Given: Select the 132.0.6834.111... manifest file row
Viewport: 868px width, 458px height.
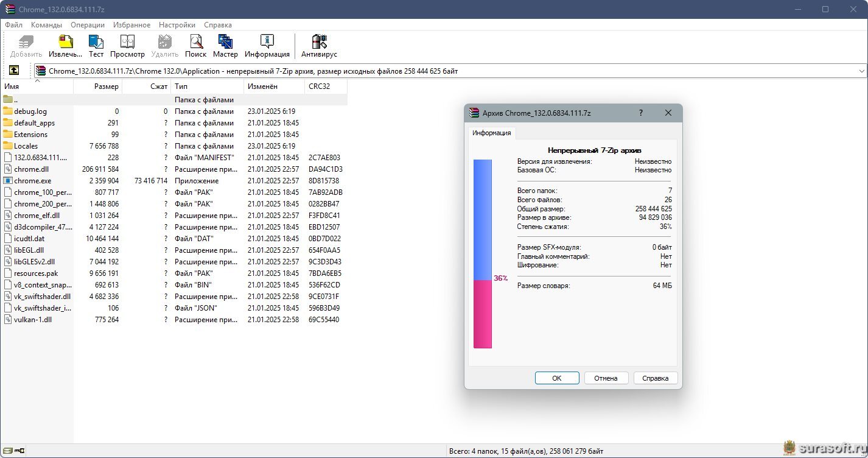Looking at the screenshot, I should tap(174, 157).
